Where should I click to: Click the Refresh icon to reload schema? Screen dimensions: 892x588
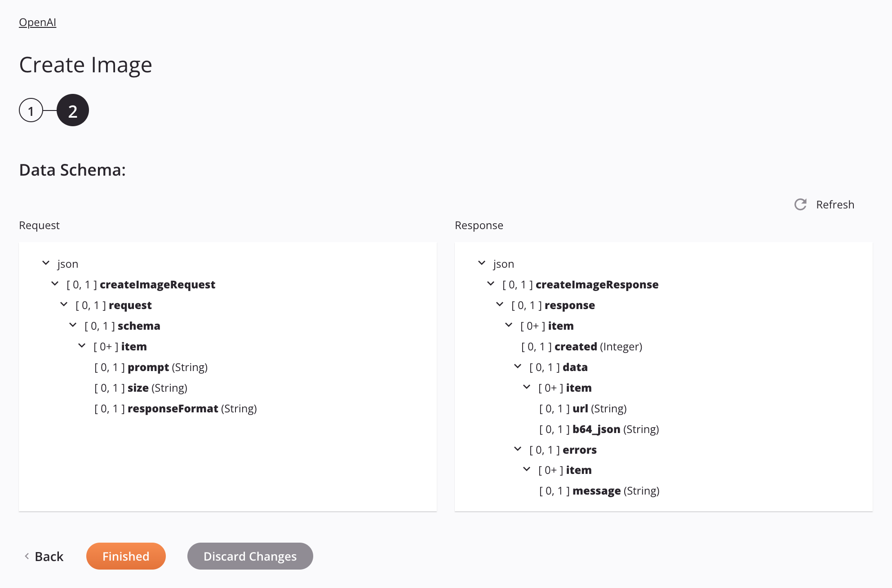(x=800, y=204)
